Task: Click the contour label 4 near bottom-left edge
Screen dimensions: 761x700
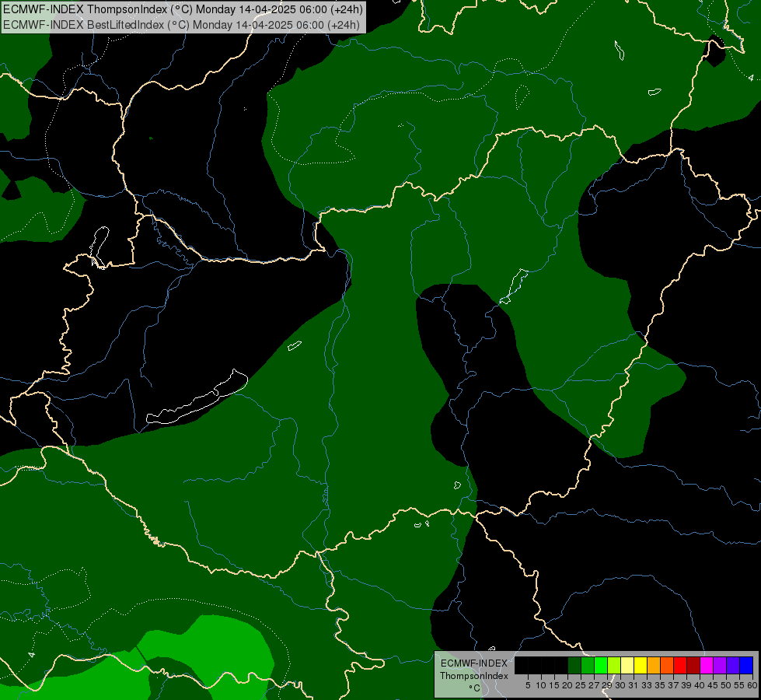Action: click(x=32, y=654)
